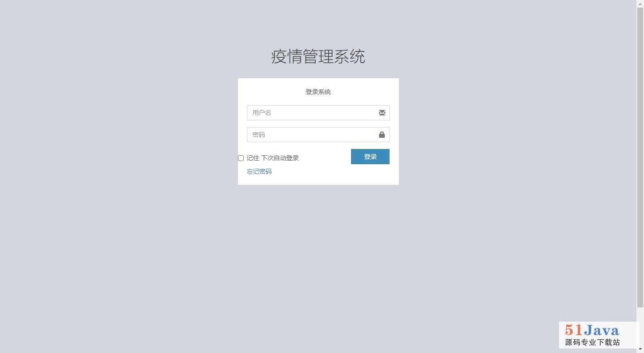
Task: Click the padlock icon in password field
Action: point(382,135)
